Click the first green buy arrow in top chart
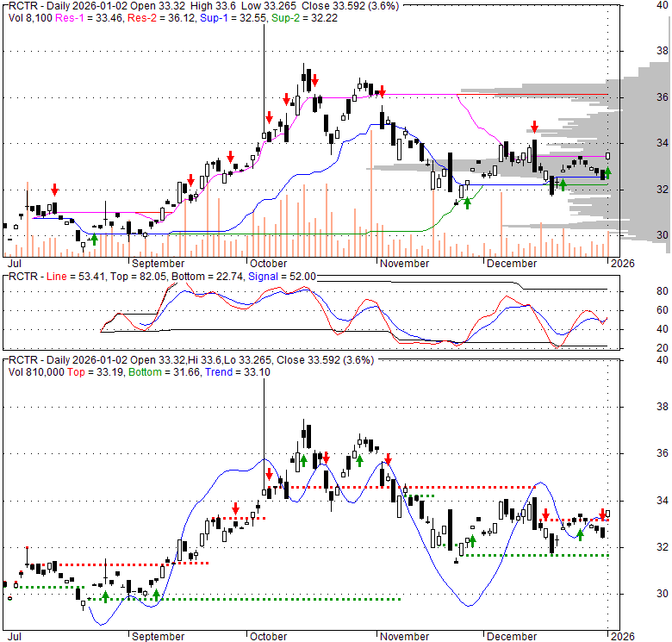This screenshot has width=672, height=642. [x=93, y=239]
